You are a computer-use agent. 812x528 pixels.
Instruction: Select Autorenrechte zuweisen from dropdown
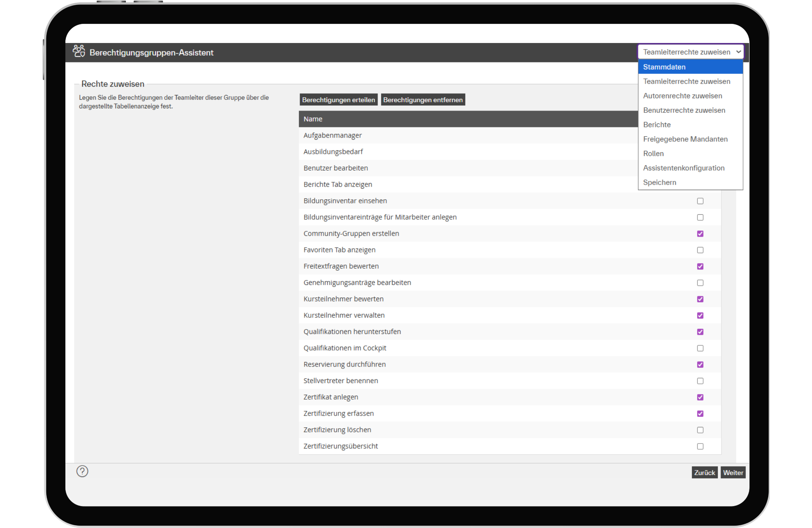tap(691, 96)
